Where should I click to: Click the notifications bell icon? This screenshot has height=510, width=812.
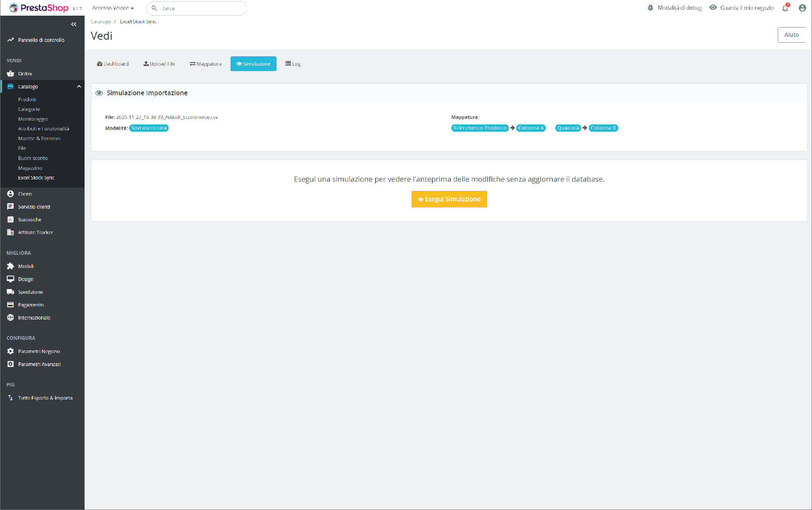coord(785,8)
